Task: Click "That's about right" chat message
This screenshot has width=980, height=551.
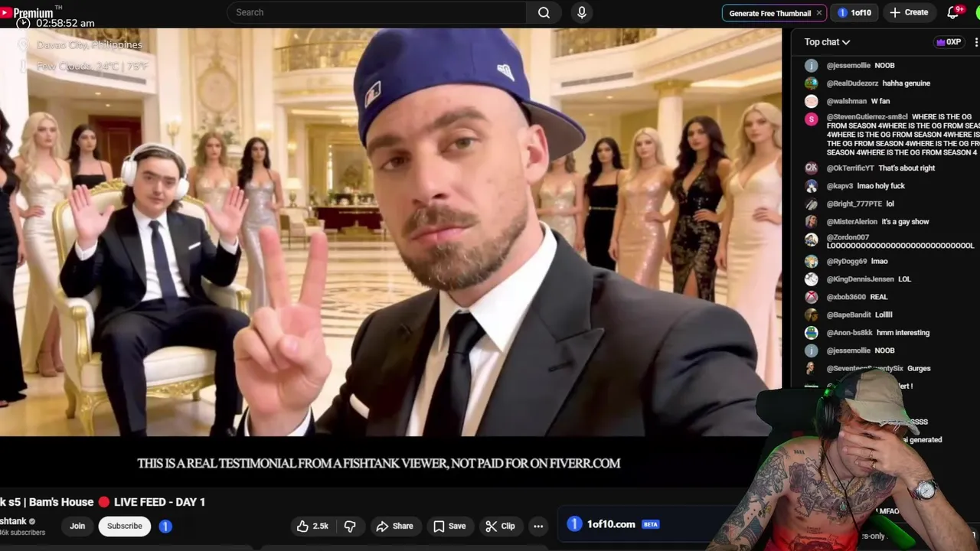Action: [x=906, y=168]
